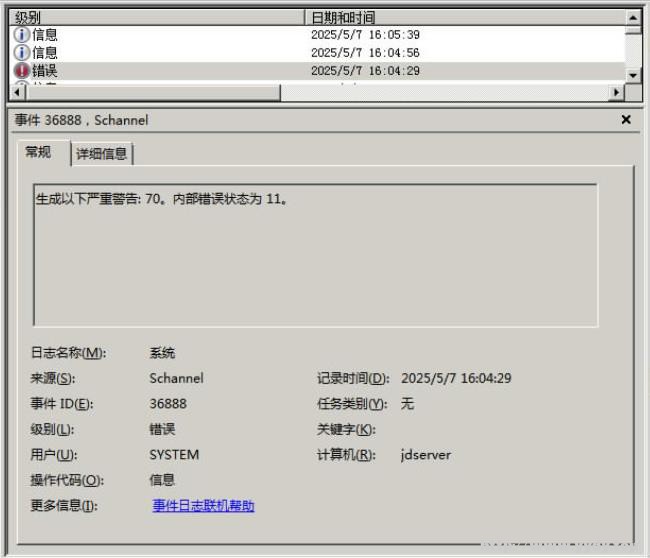
Task: Sort by the 级别 column header
Action: pos(157,17)
